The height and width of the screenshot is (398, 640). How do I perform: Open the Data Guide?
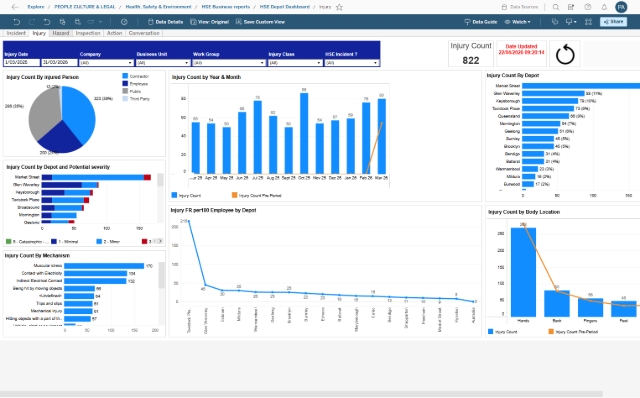[481, 22]
